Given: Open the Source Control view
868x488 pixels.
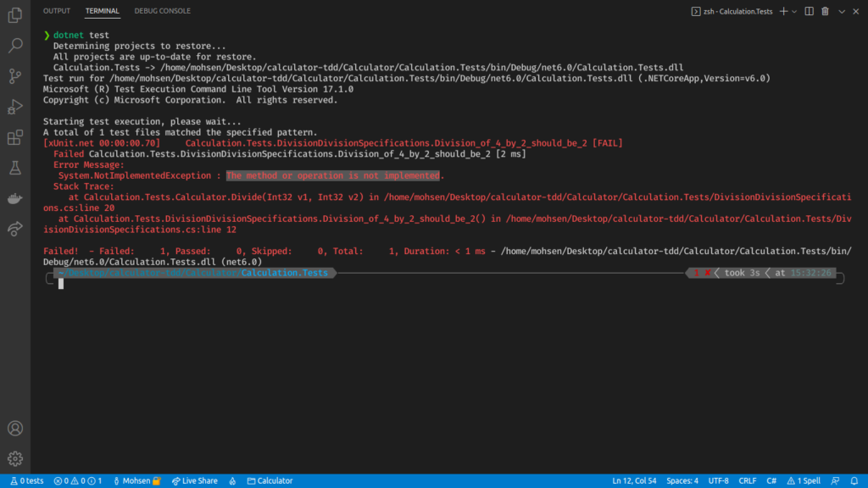Looking at the screenshot, I should tap(14, 76).
